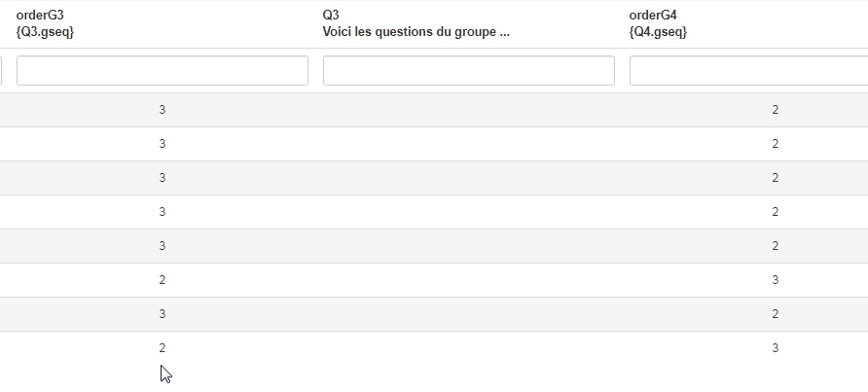The width and height of the screenshot is (868, 392).
Task: Click sixth row's orderG3 value 2
Action: 163,280
